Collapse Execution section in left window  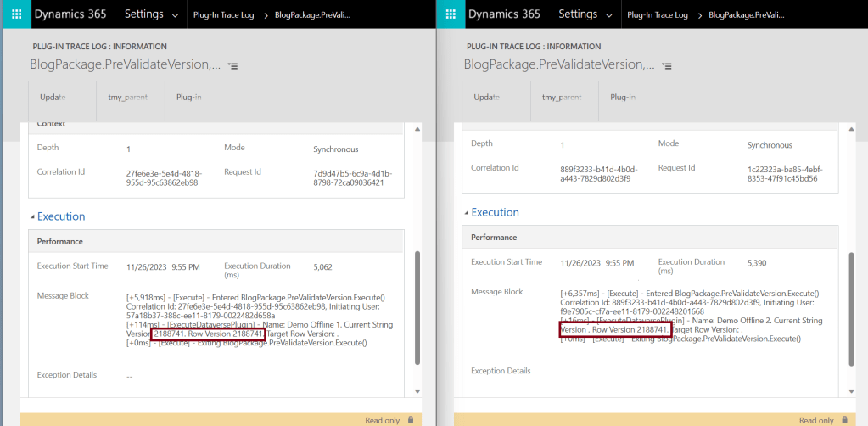pyautogui.click(x=59, y=216)
